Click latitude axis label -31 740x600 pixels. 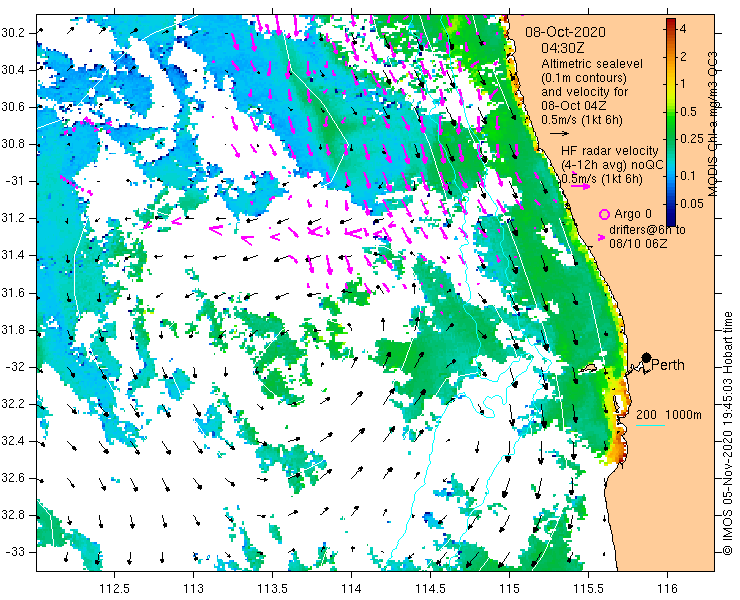pyautogui.click(x=15, y=181)
